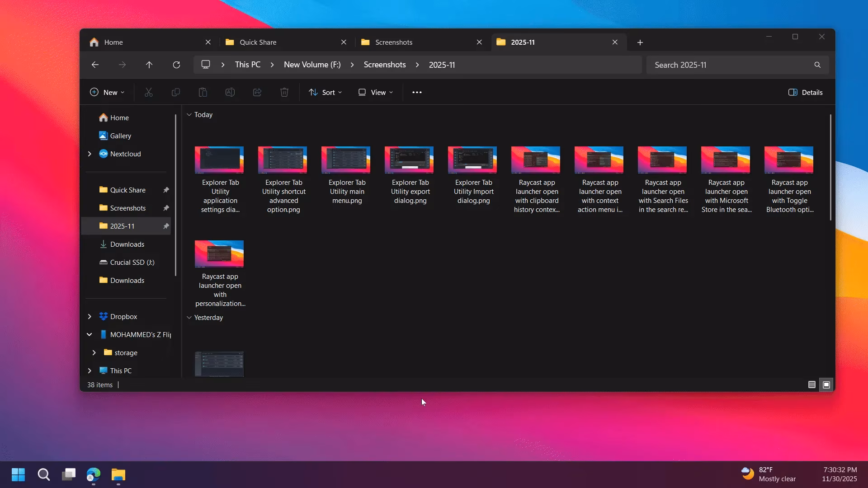Expand the chevron after New Volume (F:) in the address bar
This screenshot has height=488, width=868.
pyautogui.click(x=352, y=65)
